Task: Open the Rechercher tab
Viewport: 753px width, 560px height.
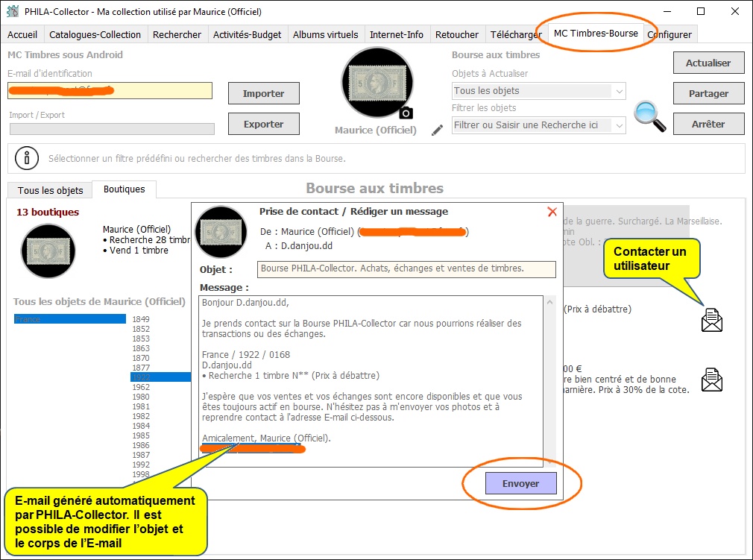Action: [x=177, y=34]
